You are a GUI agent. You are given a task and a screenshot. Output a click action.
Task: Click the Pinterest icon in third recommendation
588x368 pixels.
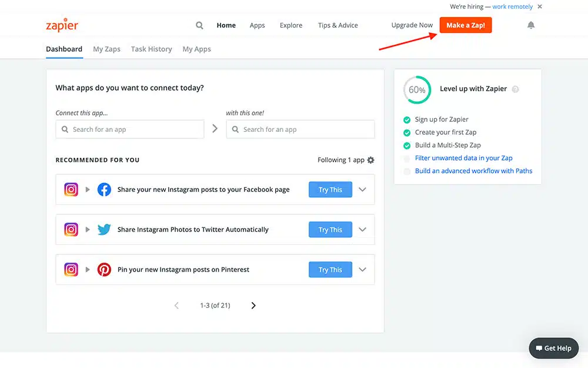pyautogui.click(x=104, y=270)
